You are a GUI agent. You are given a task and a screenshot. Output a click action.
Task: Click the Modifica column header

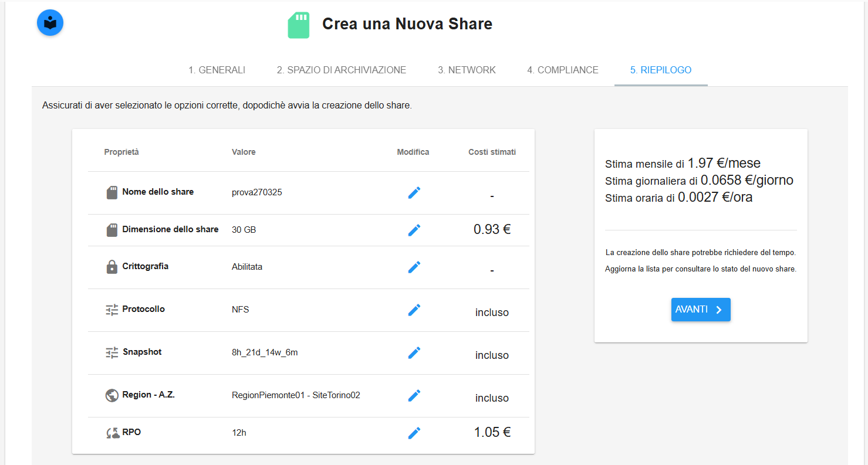click(413, 152)
